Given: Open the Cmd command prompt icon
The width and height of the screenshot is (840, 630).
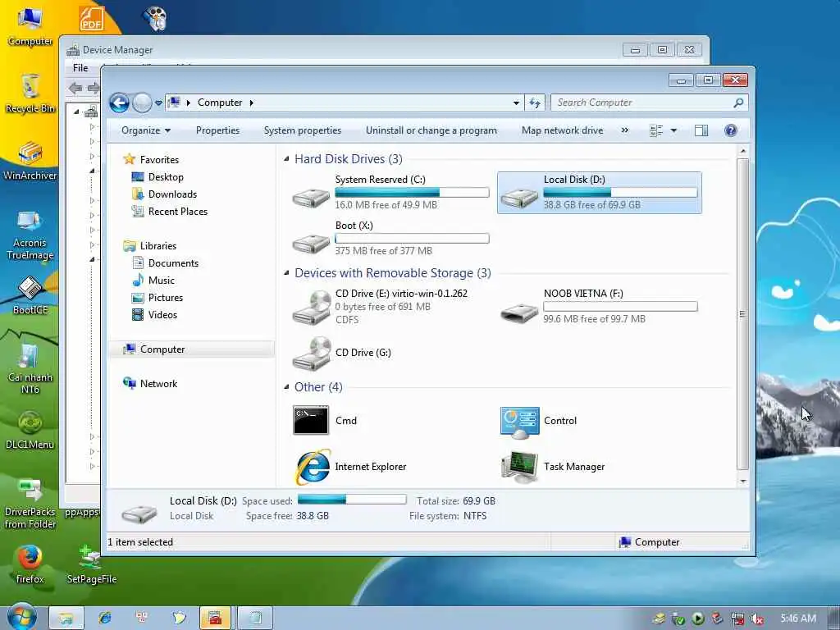Looking at the screenshot, I should click(x=311, y=420).
